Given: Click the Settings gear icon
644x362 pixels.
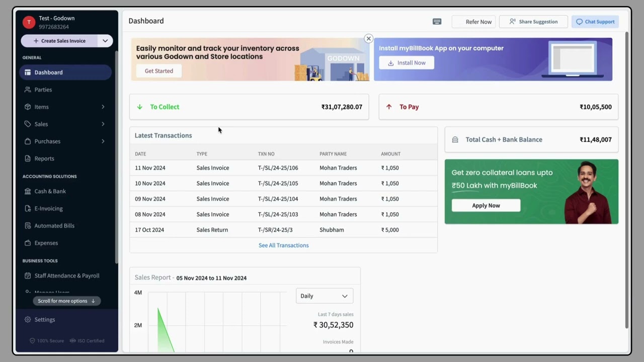Looking at the screenshot, I should (28, 320).
